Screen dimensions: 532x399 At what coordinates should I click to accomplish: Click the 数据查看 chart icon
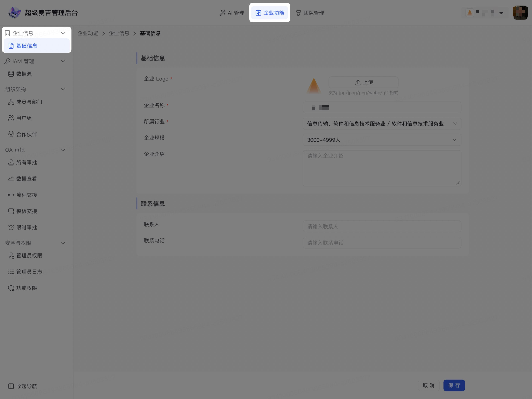pos(11,179)
